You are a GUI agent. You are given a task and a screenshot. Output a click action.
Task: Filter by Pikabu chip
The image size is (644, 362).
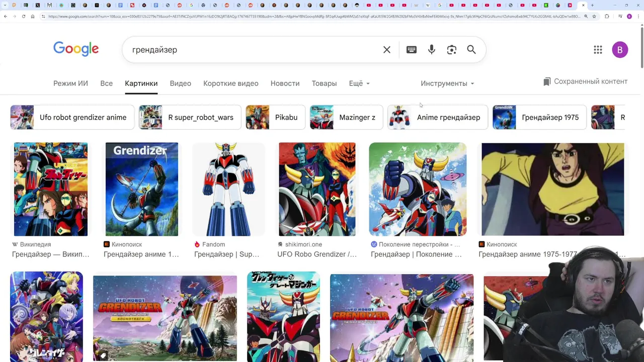pyautogui.click(x=275, y=117)
